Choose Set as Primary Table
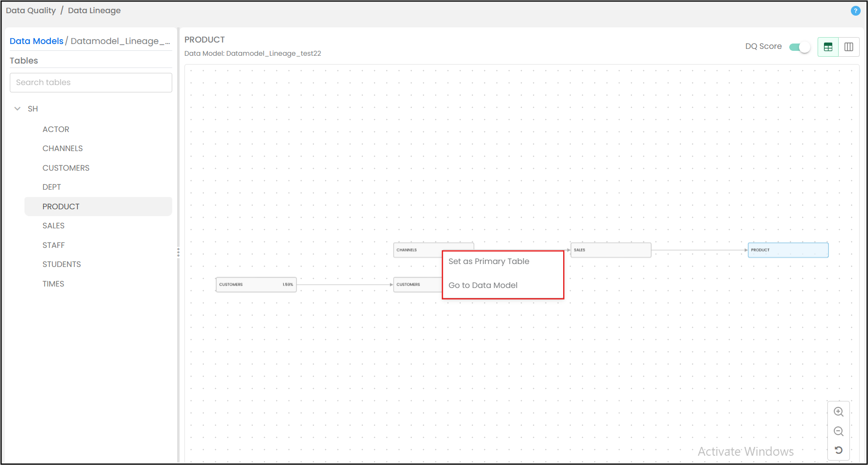The width and height of the screenshot is (868, 465). (489, 261)
